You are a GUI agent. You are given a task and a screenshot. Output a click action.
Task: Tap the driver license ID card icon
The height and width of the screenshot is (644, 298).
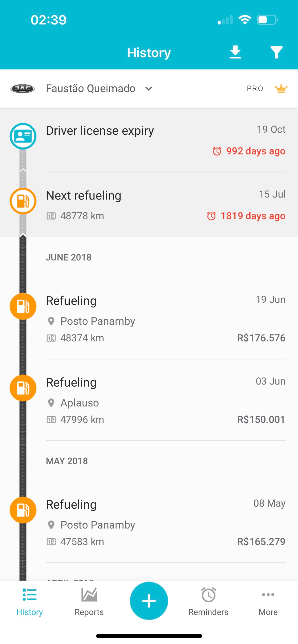(x=23, y=136)
